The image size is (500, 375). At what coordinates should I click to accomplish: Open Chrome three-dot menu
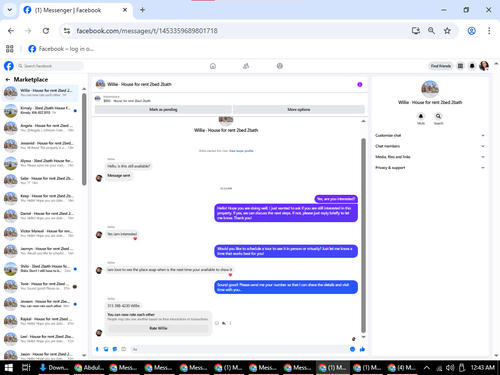click(489, 31)
